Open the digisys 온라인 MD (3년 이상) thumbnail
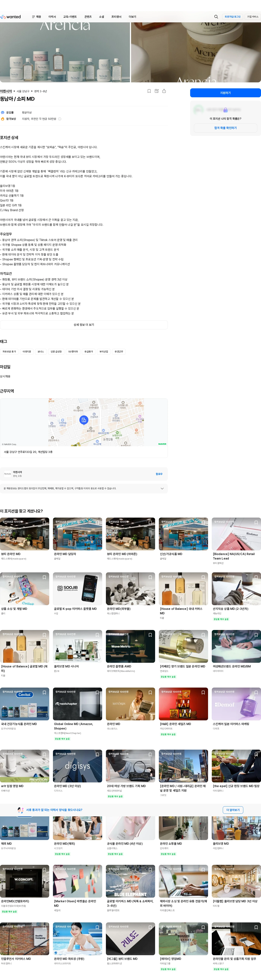 (x=78, y=766)
